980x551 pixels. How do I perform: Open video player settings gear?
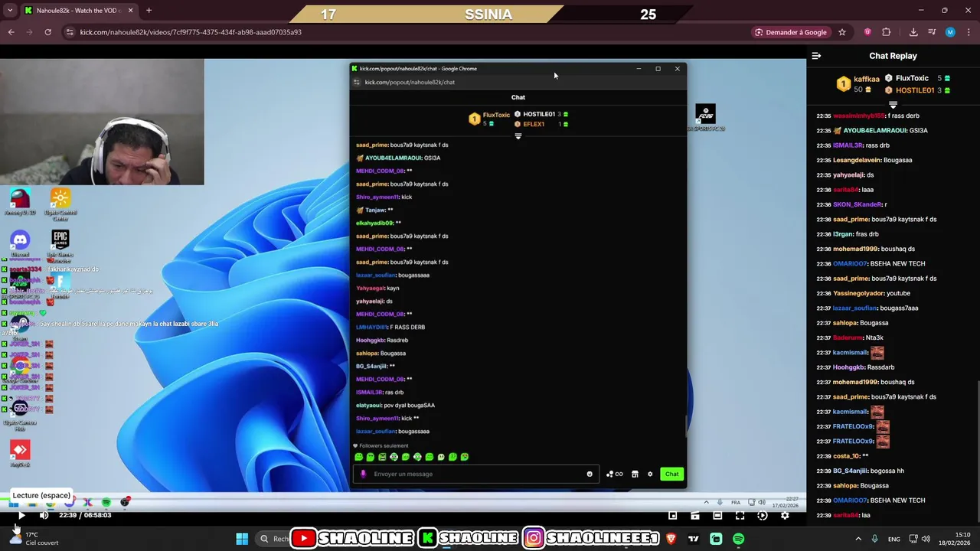(x=785, y=516)
